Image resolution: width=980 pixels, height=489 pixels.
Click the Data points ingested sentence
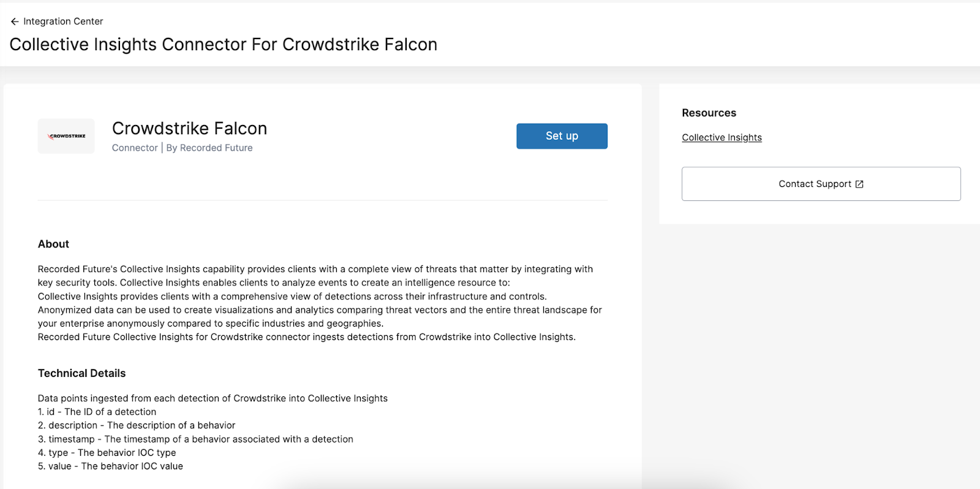click(213, 398)
